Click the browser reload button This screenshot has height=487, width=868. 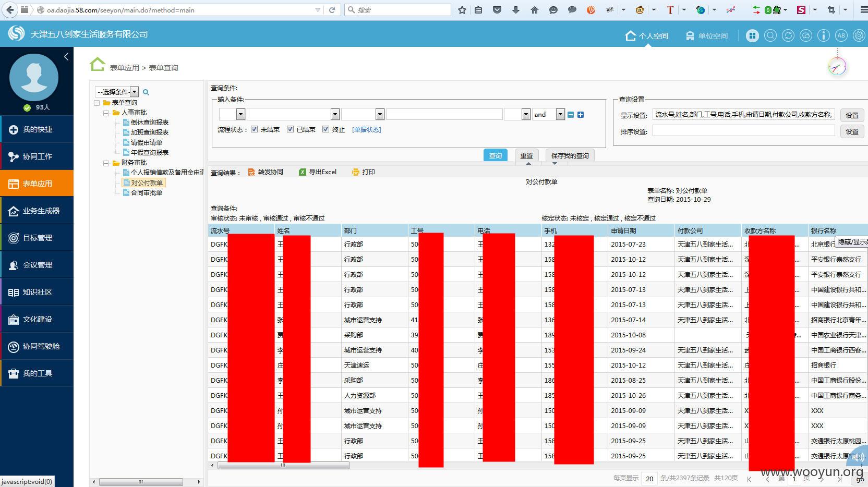click(332, 10)
